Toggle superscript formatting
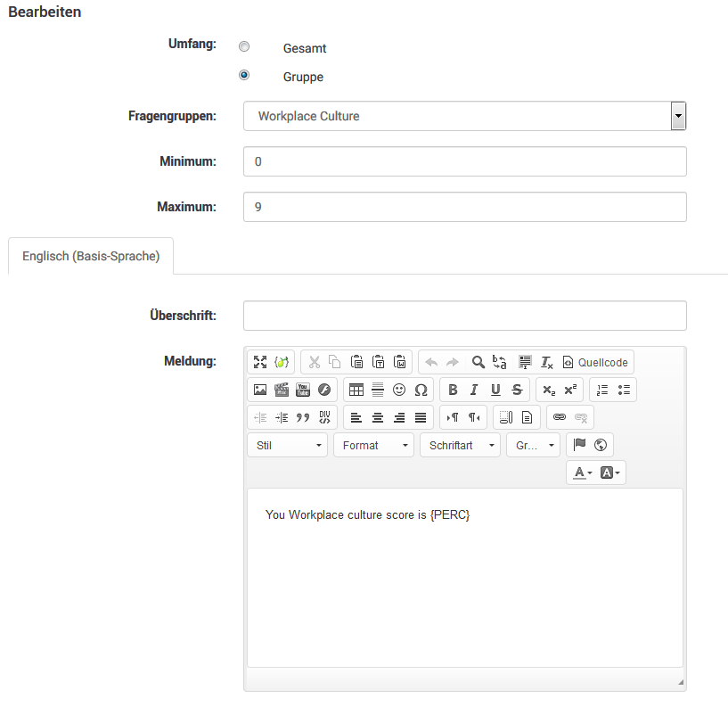728x707 pixels. (570, 390)
